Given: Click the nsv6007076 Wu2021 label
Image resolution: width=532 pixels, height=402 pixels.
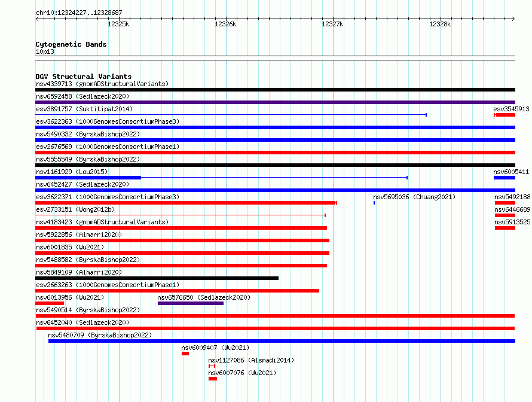Looking at the screenshot, I should [242, 373].
